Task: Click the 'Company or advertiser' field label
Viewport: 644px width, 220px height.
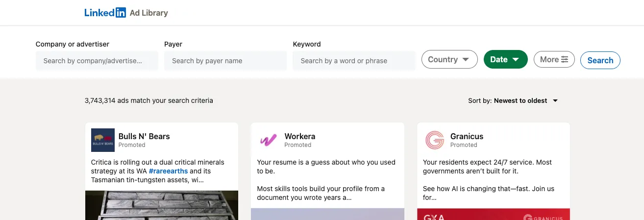Action: coord(73,44)
